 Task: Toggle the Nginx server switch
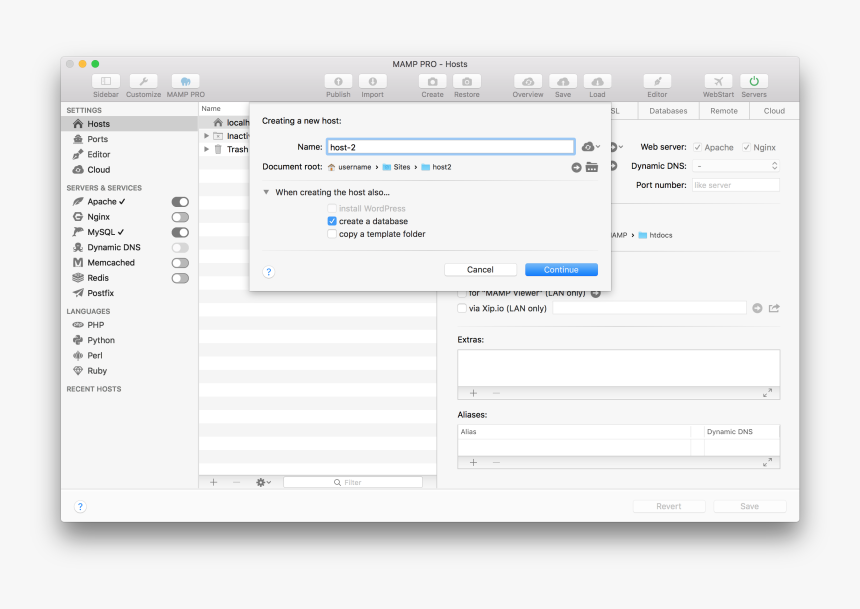pyautogui.click(x=180, y=217)
